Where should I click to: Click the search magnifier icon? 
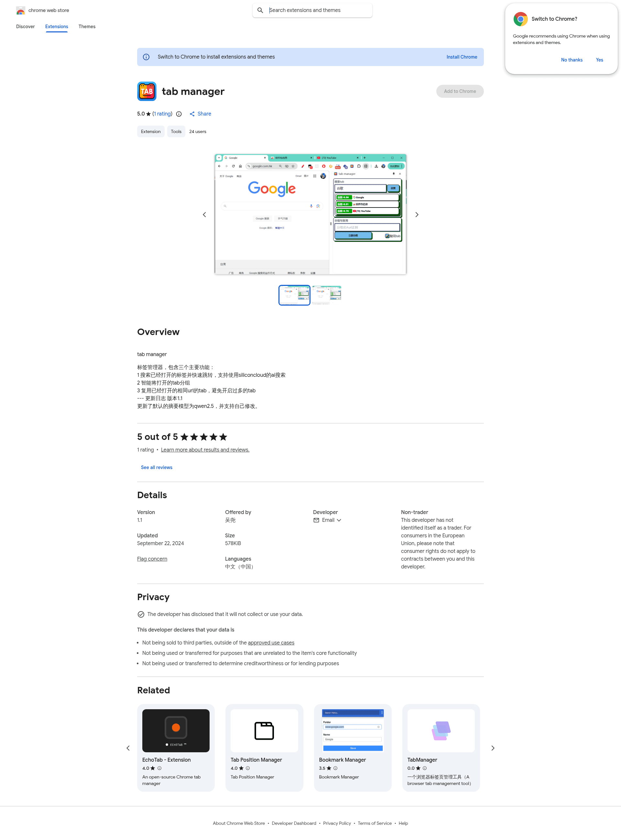tap(260, 11)
